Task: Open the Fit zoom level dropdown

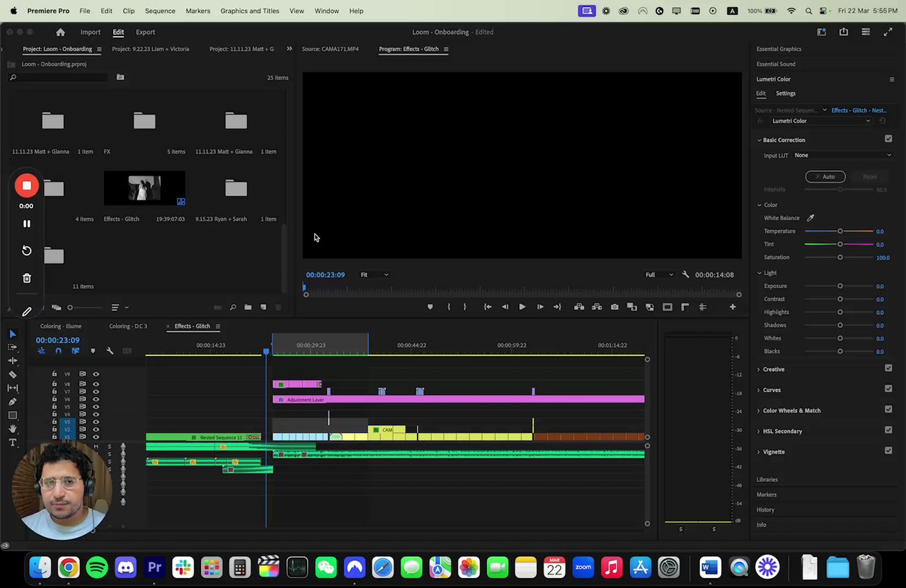Action: [374, 275]
